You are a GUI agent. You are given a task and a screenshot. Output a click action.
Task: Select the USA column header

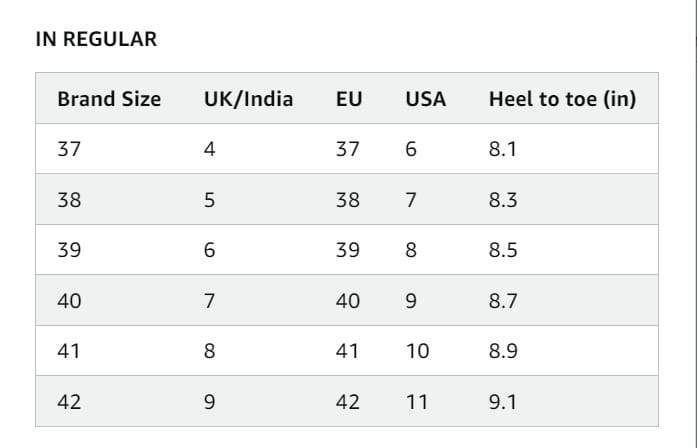click(x=426, y=99)
